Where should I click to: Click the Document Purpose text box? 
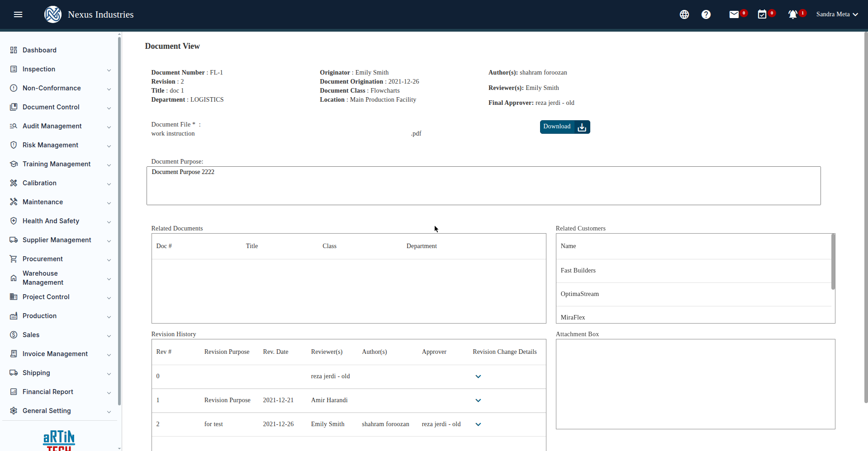[x=484, y=186]
